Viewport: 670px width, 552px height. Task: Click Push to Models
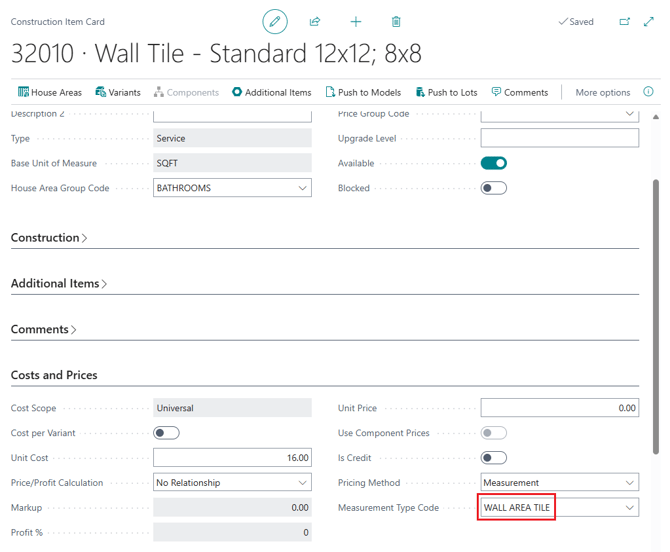tap(363, 92)
